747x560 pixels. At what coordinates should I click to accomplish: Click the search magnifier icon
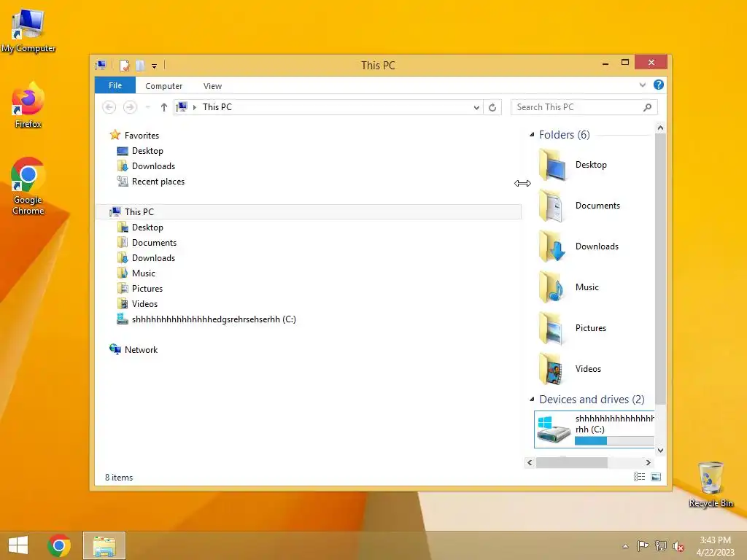pos(647,108)
